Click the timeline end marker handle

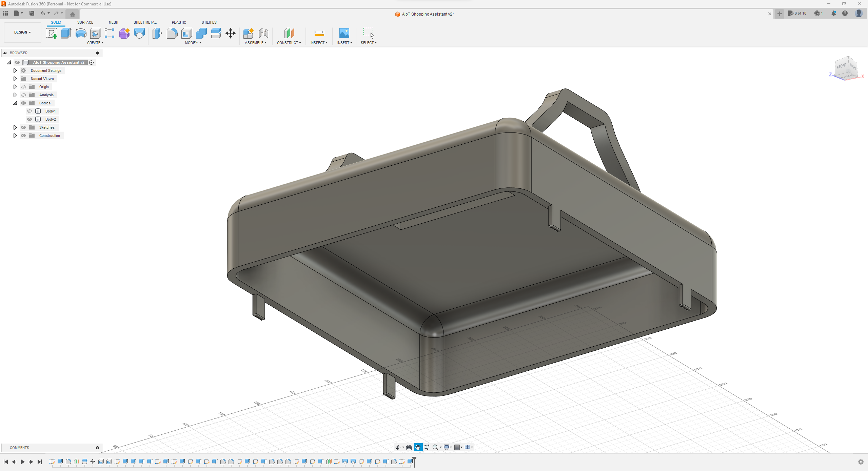pyautogui.click(x=414, y=459)
